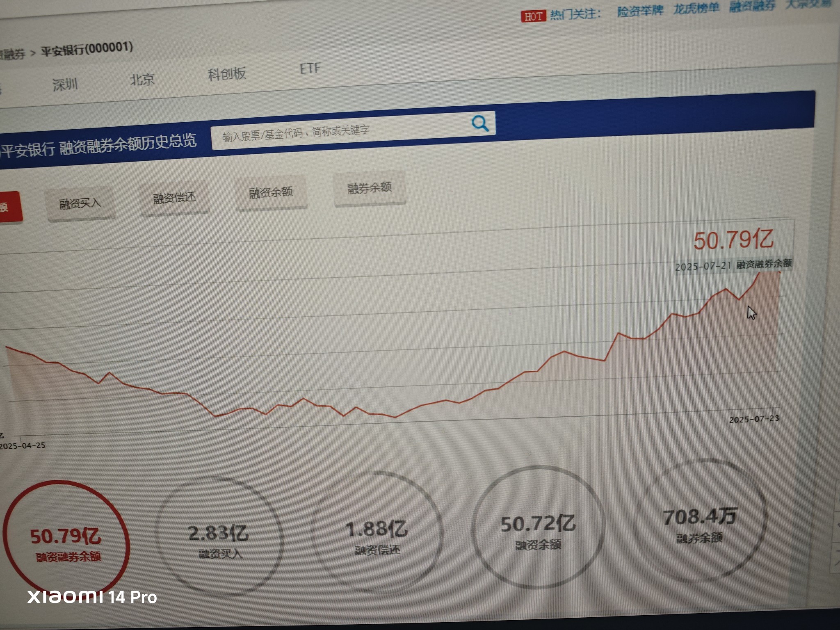Switch to the ETF tab
Screen dimensions: 840x630
pyautogui.click(x=310, y=68)
